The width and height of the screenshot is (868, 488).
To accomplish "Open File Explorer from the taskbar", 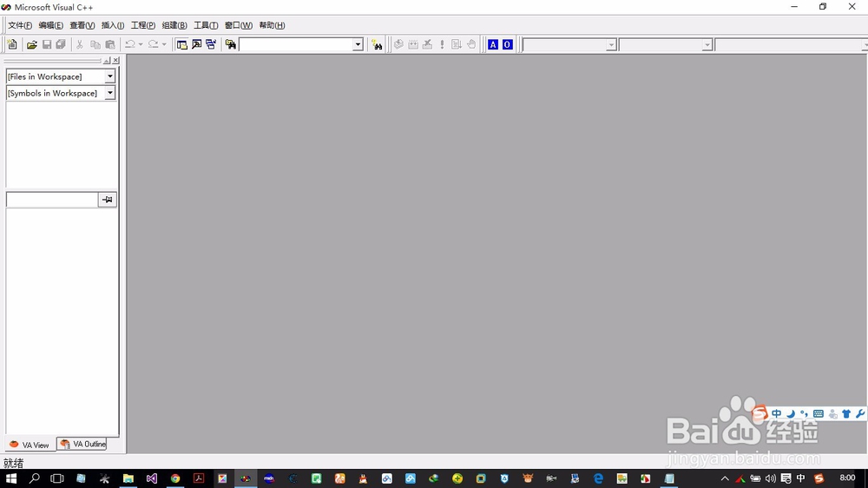I will click(128, 478).
